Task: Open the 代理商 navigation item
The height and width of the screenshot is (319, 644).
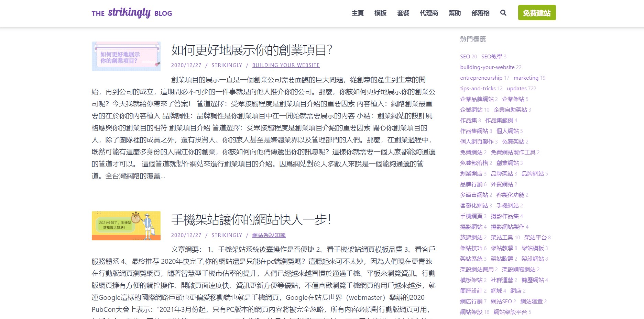Action: tap(428, 13)
